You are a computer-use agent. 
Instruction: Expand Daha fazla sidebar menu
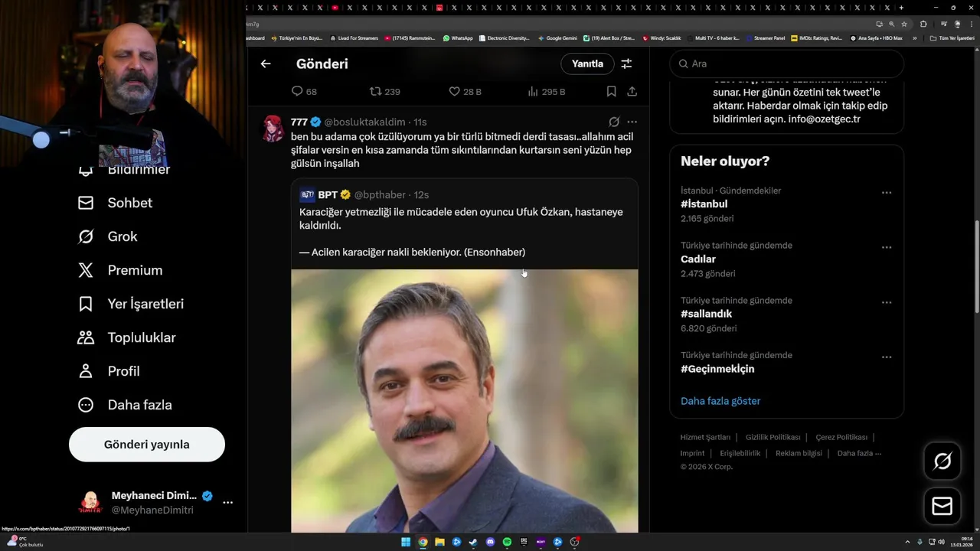tap(125, 405)
